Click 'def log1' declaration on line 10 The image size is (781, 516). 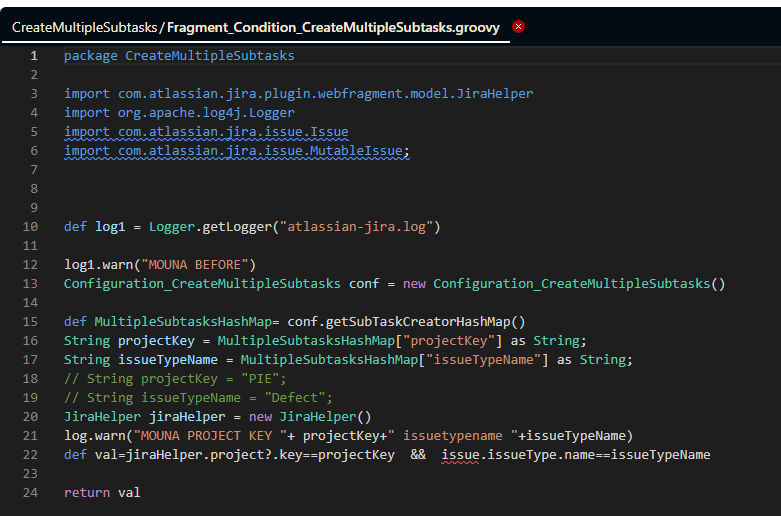point(95,227)
